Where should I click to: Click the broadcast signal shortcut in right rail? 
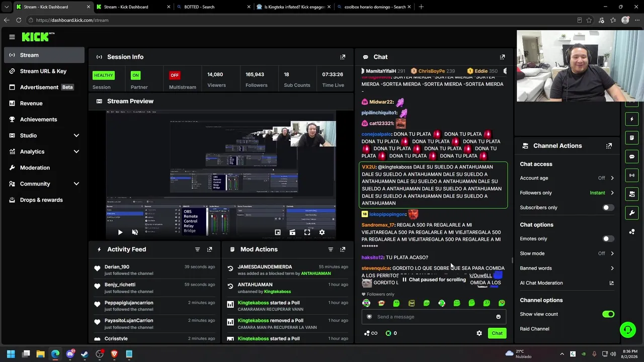632,175
